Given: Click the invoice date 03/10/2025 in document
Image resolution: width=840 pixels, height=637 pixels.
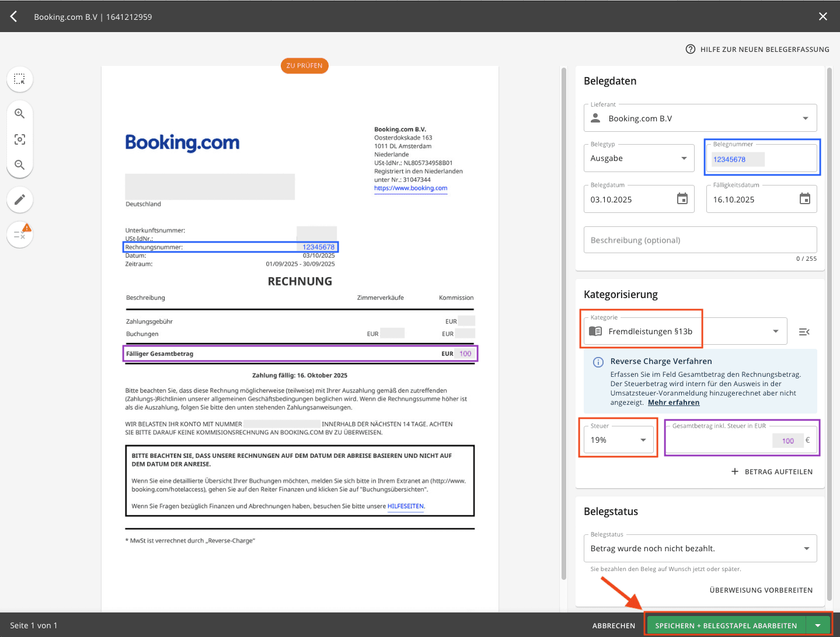Looking at the screenshot, I should 319,256.
